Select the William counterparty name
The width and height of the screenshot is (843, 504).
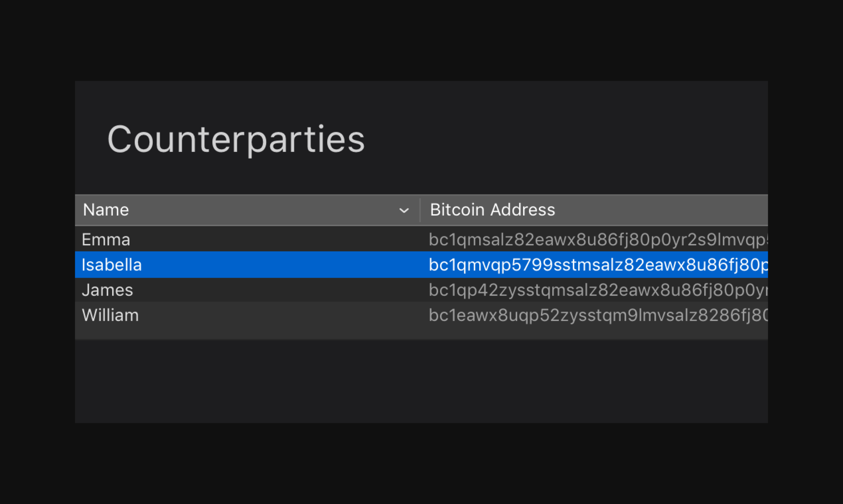(x=110, y=315)
